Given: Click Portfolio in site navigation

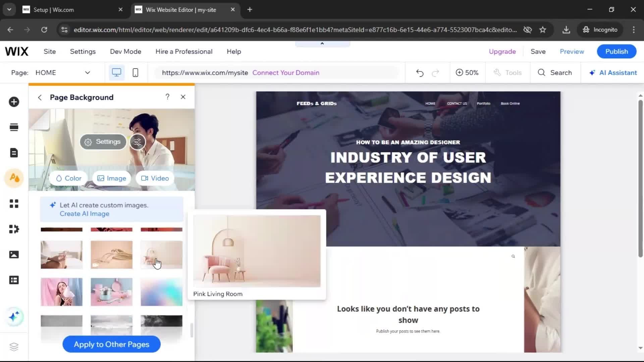Looking at the screenshot, I should point(484,104).
